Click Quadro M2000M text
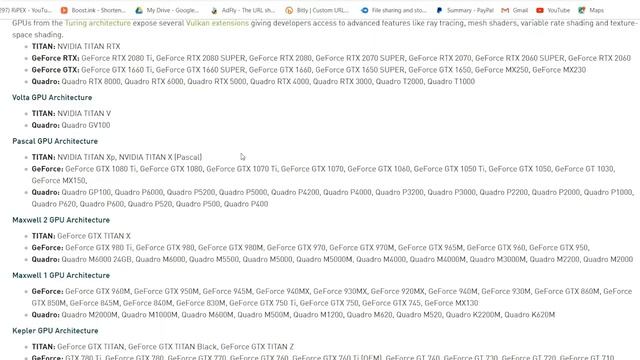Image resolution: width=640 pixels, height=360 pixels. (x=90, y=315)
